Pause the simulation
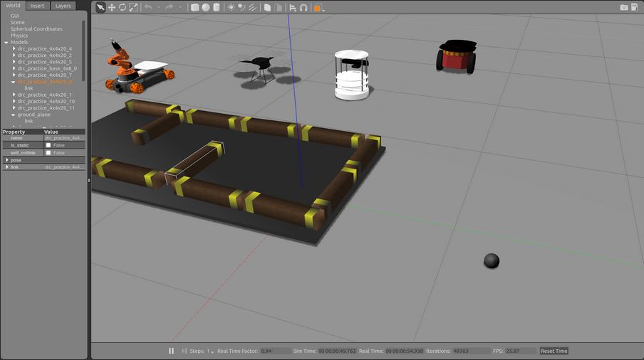644x360 pixels. tap(171, 351)
